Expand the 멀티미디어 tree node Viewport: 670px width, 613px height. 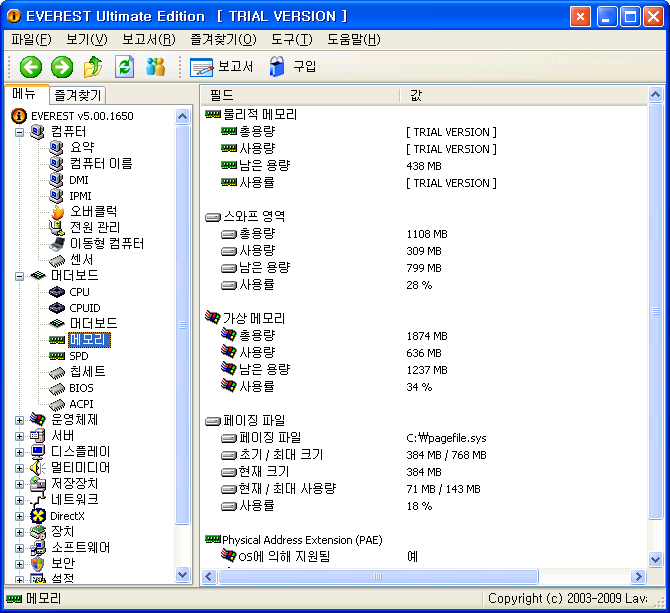(19, 468)
